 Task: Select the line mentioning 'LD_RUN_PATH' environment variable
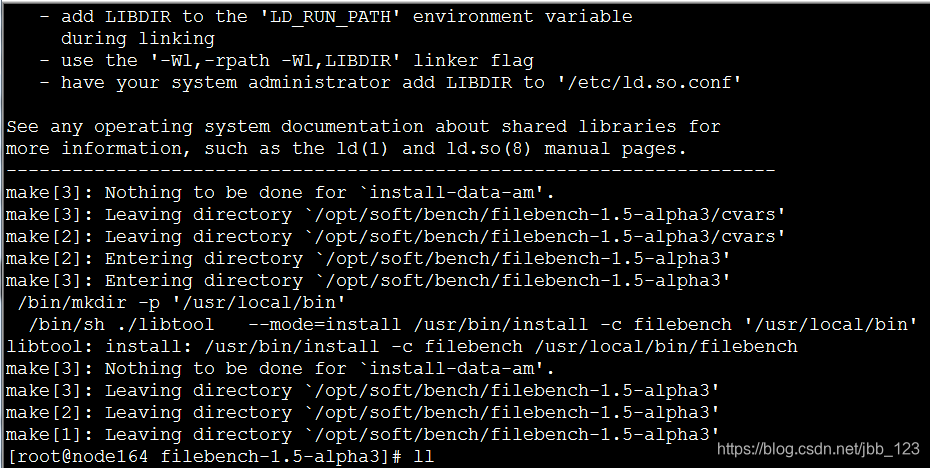(336, 17)
